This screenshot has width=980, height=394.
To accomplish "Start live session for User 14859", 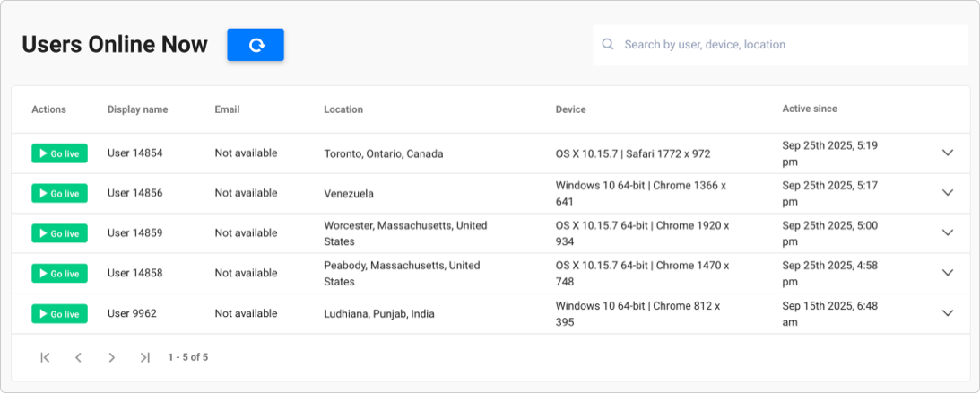I will click(59, 233).
